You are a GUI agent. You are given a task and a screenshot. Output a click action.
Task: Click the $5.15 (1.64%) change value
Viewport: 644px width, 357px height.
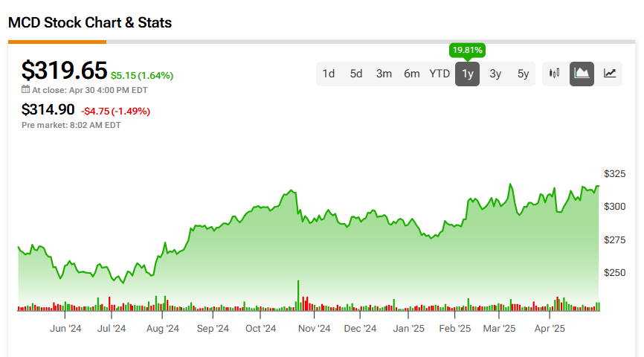142,76
